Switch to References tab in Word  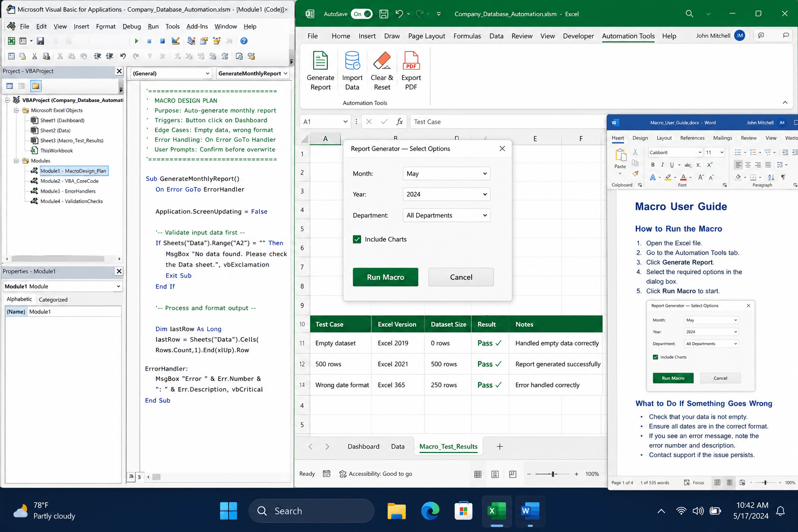692,138
